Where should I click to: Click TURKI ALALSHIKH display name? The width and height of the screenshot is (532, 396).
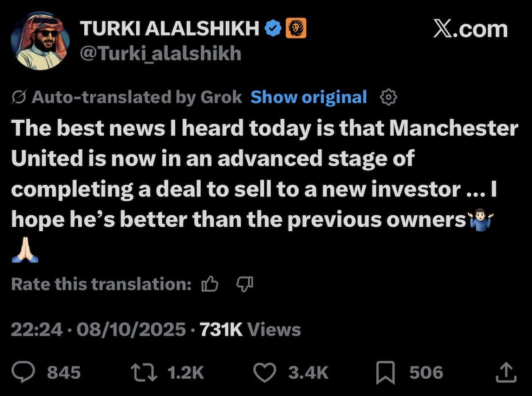coord(171,27)
